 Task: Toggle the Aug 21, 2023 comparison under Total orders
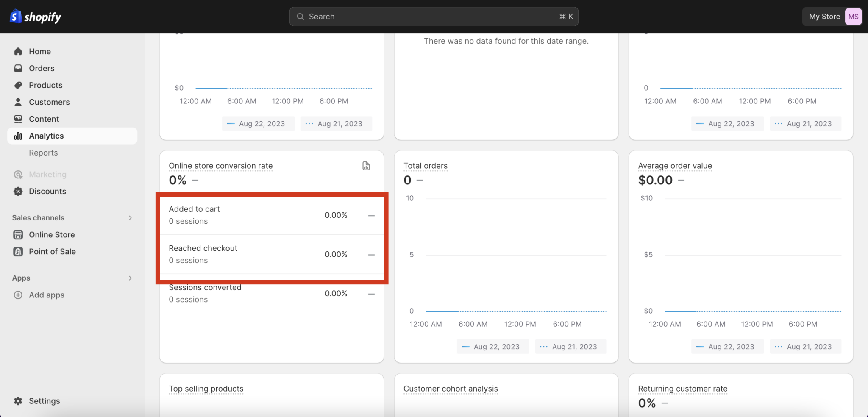click(570, 346)
